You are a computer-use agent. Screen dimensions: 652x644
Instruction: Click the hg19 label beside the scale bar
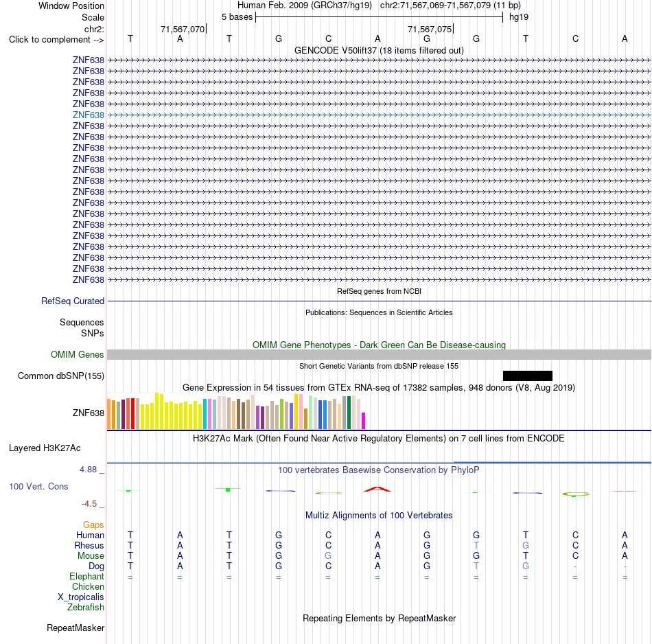click(x=519, y=17)
